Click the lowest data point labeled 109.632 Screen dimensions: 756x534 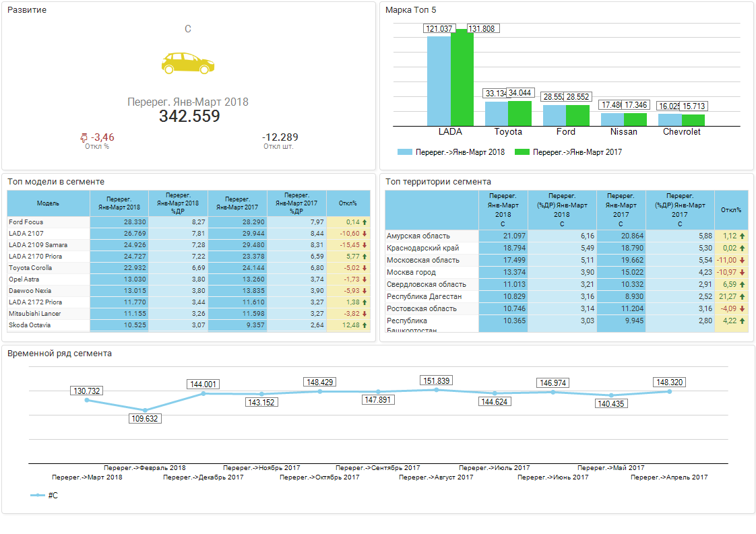[x=145, y=409]
